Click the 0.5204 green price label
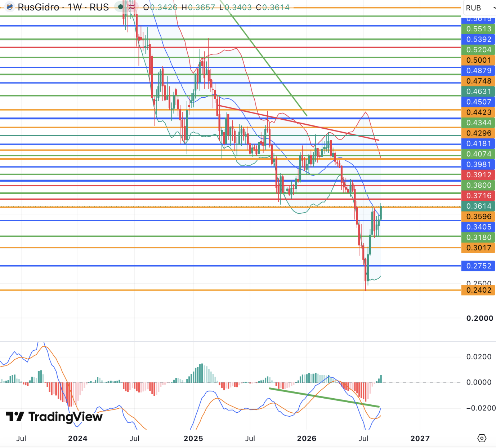496x448 pixels. (479, 50)
